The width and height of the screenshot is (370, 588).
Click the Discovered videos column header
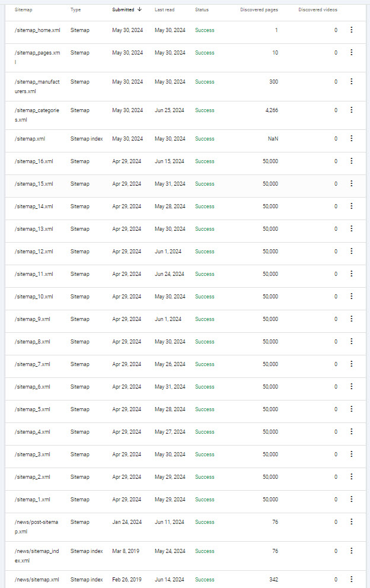pos(318,9)
